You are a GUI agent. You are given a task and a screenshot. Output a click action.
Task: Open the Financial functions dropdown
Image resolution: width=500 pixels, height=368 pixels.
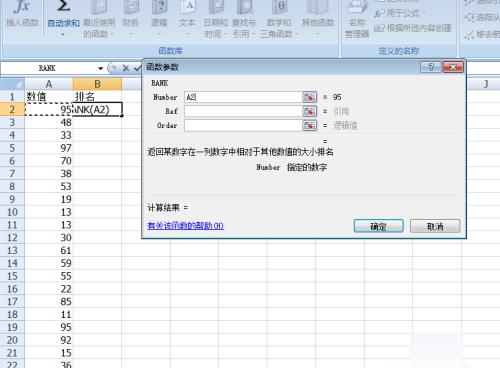click(130, 18)
